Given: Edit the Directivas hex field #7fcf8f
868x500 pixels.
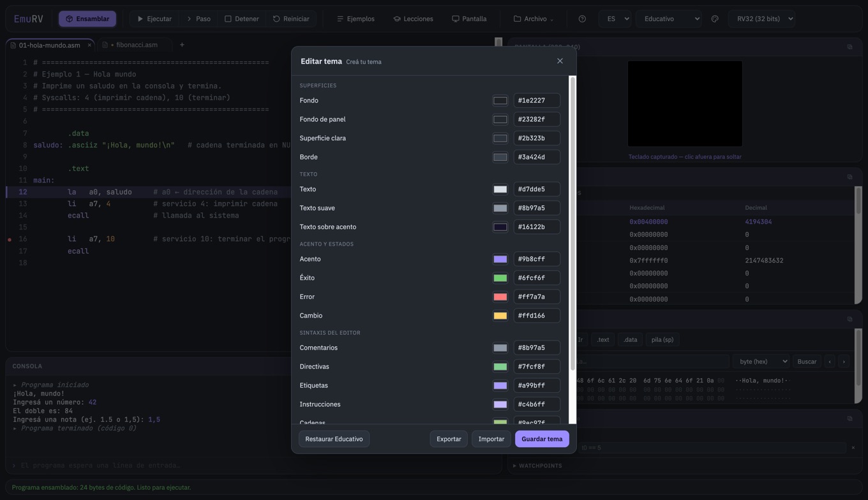Looking at the screenshot, I should 537,367.
